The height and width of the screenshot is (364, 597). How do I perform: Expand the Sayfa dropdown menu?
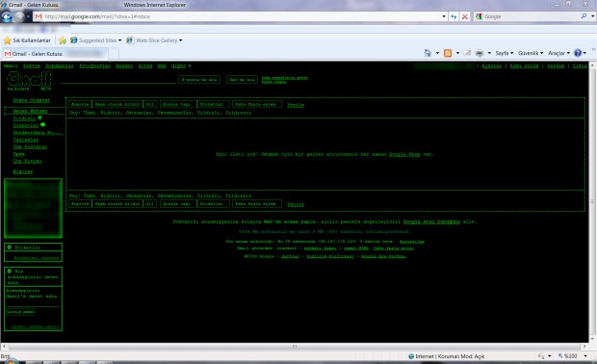click(505, 53)
